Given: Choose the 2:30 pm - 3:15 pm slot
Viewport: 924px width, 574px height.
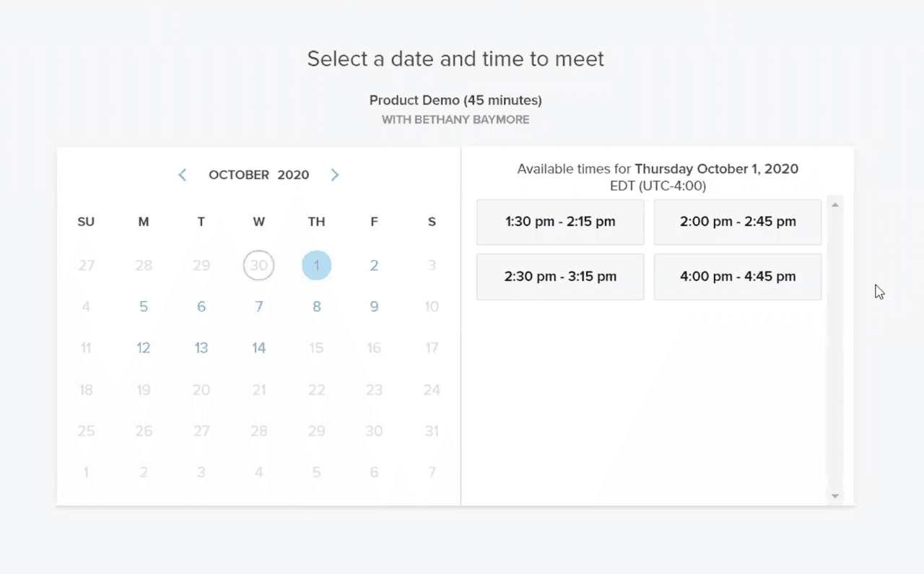Looking at the screenshot, I should click(x=559, y=277).
